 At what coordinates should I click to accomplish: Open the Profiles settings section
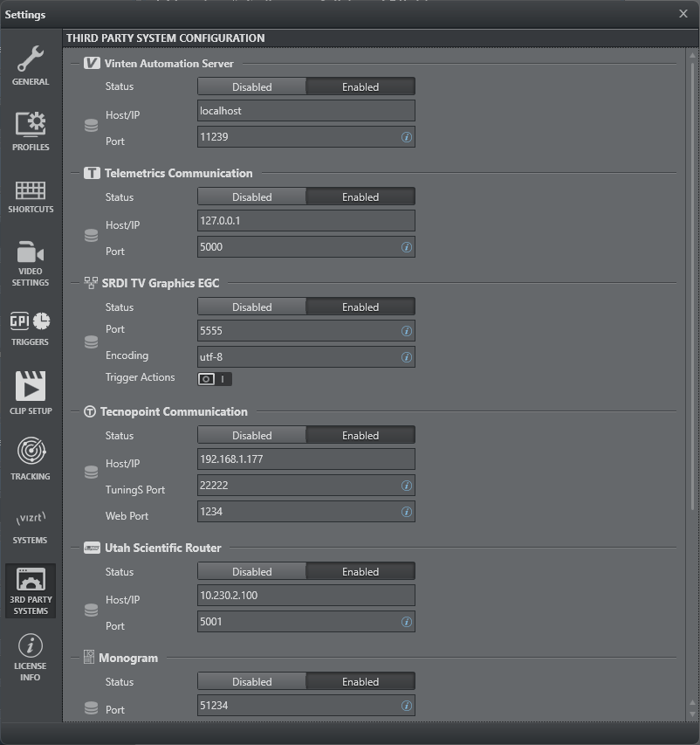click(x=31, y=131)
